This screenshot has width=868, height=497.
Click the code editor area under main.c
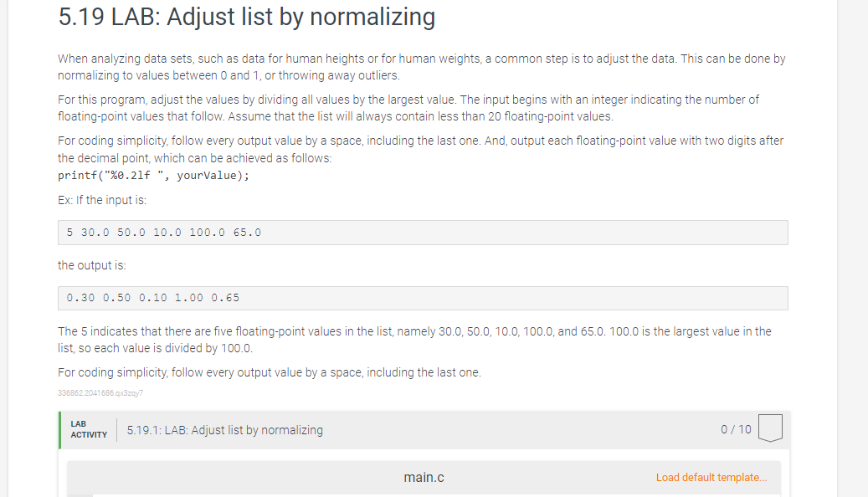424,494
